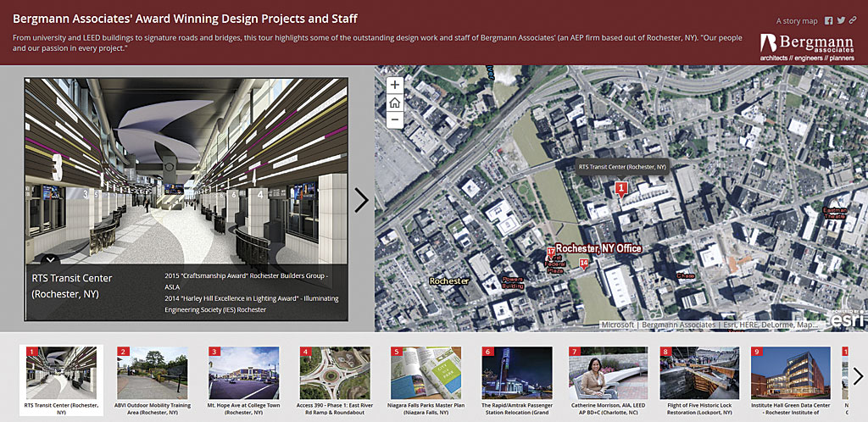868x422 pixels.
Task: Click map marker number 17
Action: (551, 252)
